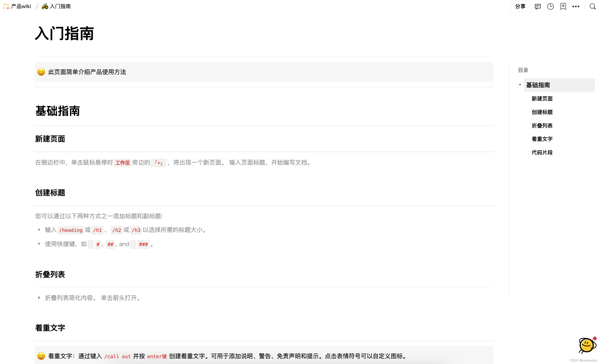This screenshot has height=364, width=600.
Task: Jump to 创建标题 in outline
Action: point(542,112)
